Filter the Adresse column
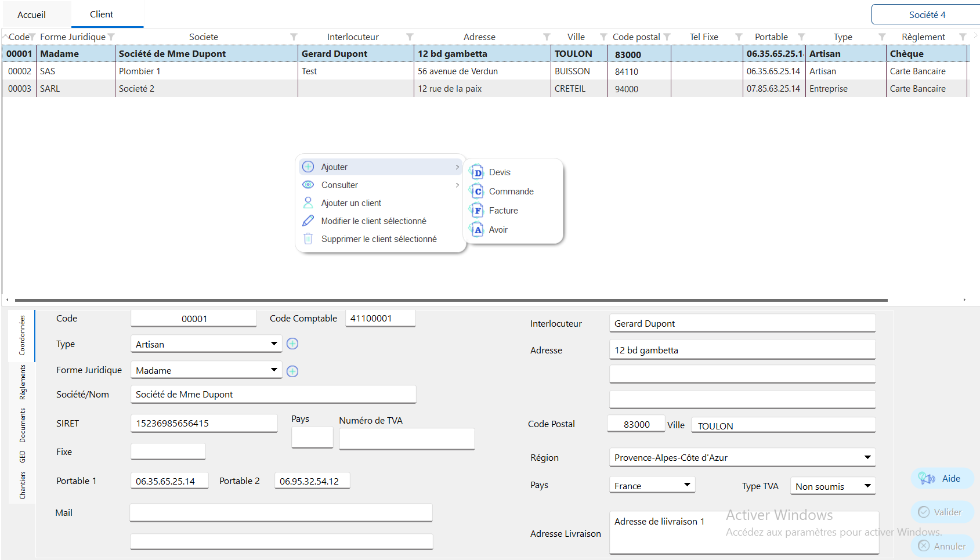The width and height of the screenshot is (980, 560). click(547, 37)
